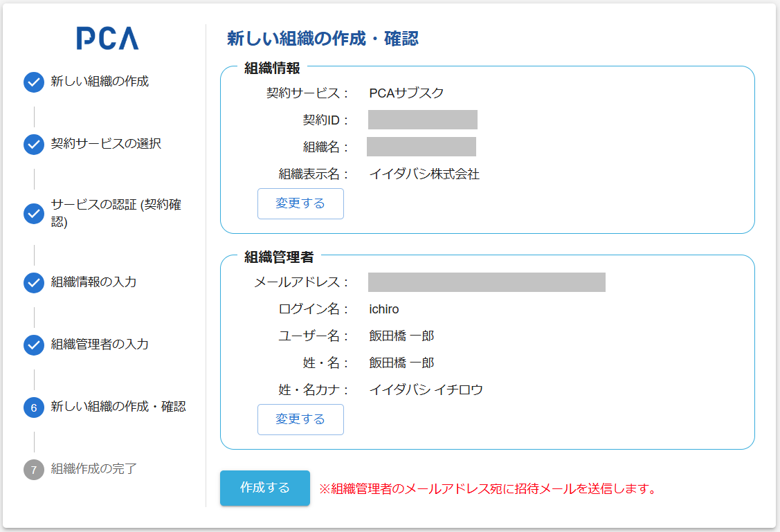780x532 pixels.
Task: Click the masked メールアドレス value
Action: [487, 282]
